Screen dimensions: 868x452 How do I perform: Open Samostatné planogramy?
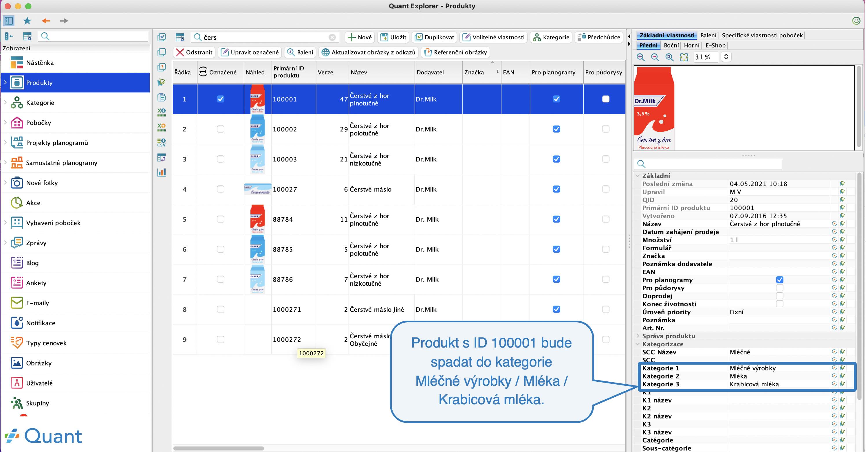pos(76,163)
